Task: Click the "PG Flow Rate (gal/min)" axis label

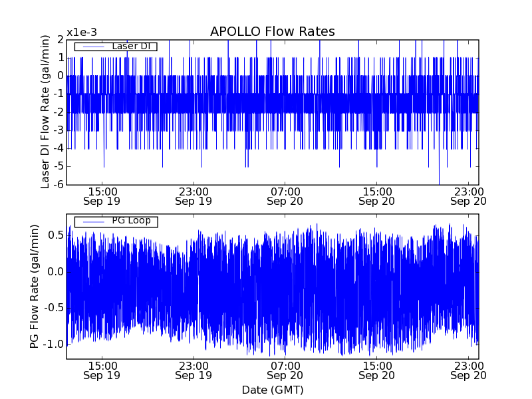Action: pyautogui.click(x=35, y=287)
